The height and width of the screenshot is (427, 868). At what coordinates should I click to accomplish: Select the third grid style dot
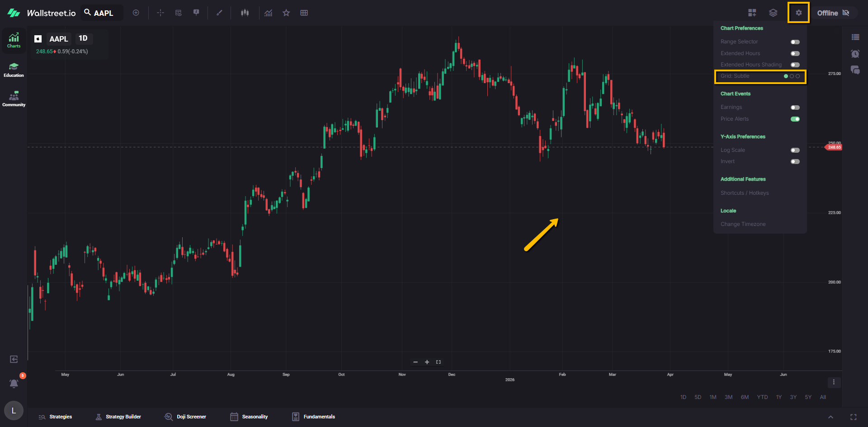798,76
